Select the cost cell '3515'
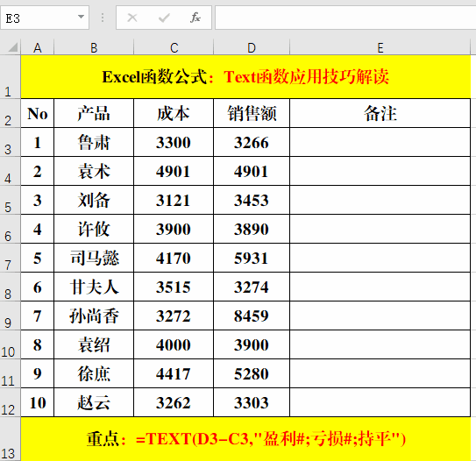Screen dimensions: 476x461 tap(174, 287)
